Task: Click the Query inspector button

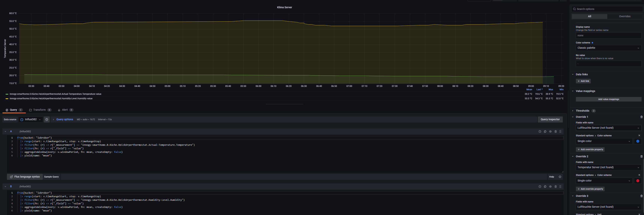Action: [x=550, y=119]
